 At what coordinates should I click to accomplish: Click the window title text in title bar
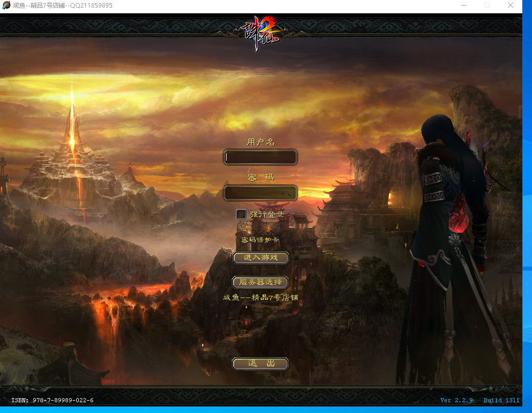point(63,6)
